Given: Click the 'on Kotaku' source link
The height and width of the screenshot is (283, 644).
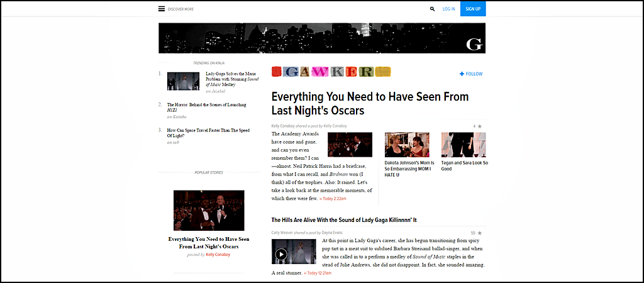Looking at the screenshot, I should pos(177,116).
